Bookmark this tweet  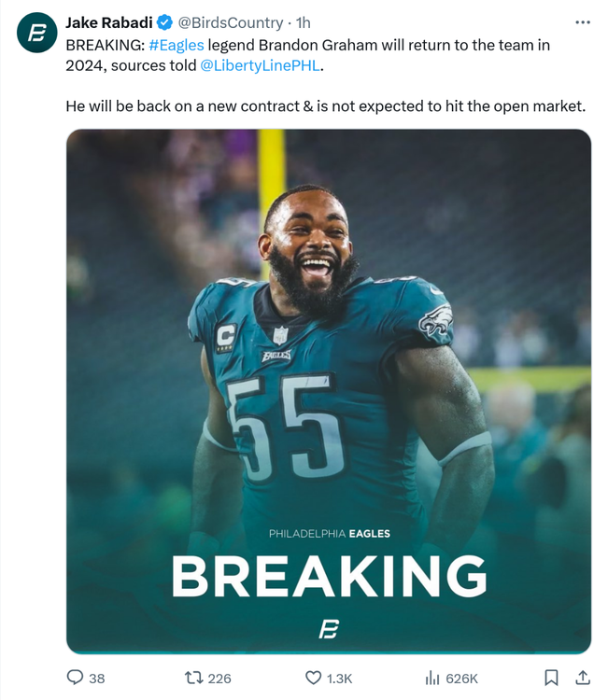551,678
